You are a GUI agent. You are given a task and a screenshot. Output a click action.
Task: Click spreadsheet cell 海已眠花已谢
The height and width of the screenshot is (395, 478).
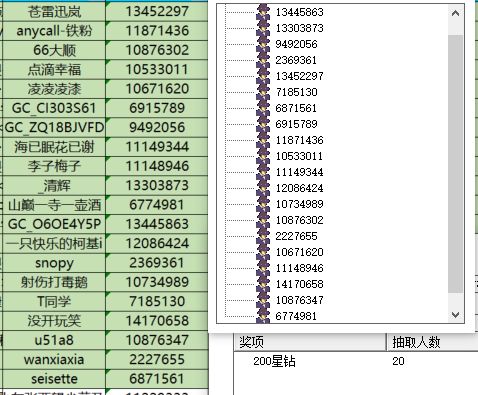pos(54,147)
